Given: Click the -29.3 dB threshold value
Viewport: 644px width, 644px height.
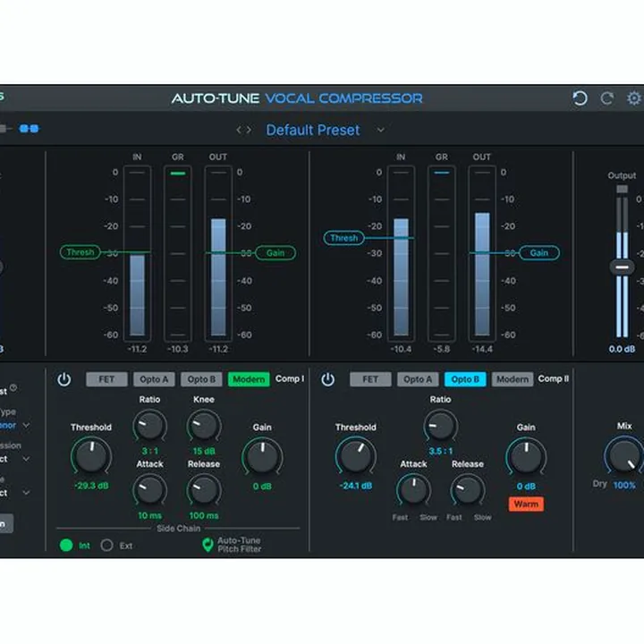Looking at the screenshot, I should tap(91, 486).
